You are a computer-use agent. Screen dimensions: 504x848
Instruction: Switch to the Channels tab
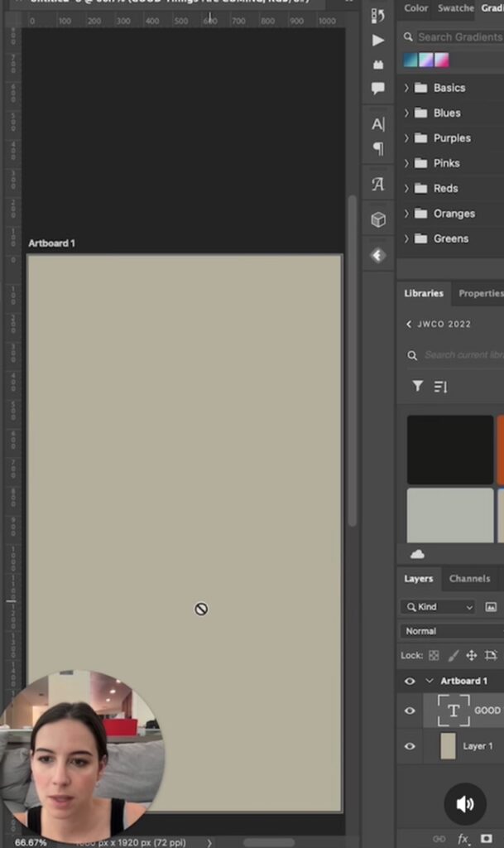click(x=469, y=579)
